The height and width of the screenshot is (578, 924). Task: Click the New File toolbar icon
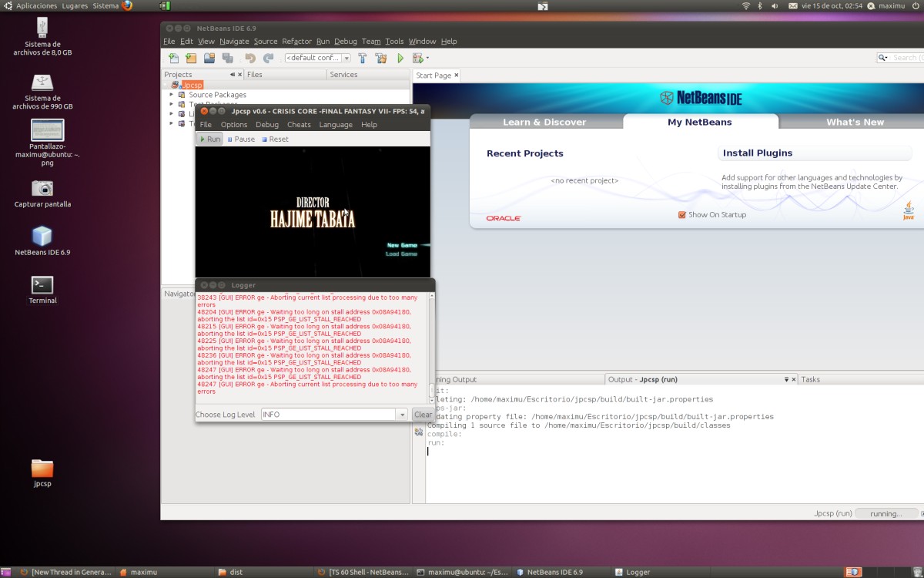[x=174, y=58]
